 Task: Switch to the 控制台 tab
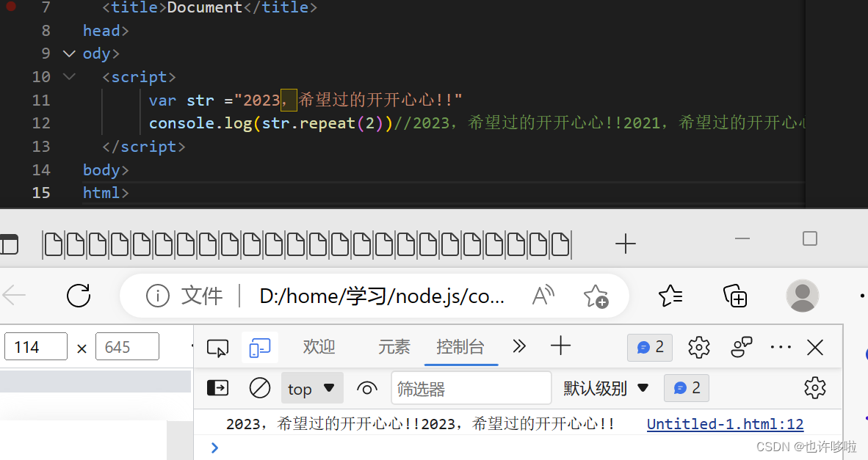460,347
